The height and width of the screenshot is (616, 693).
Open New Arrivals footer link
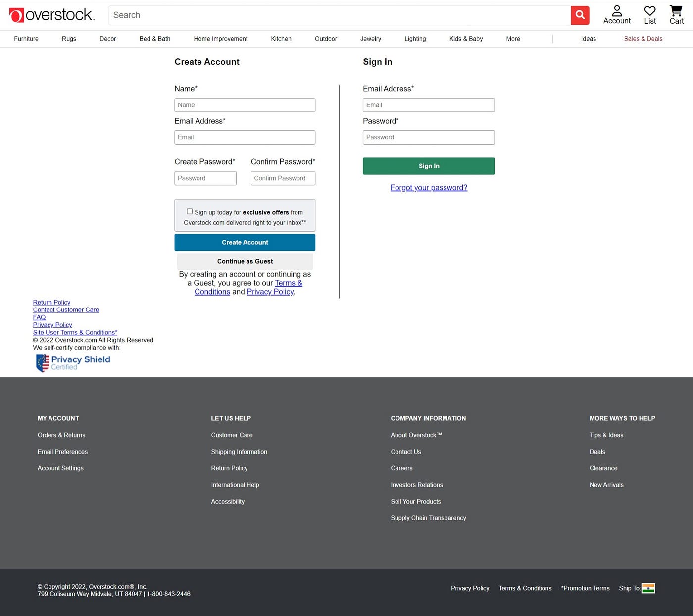tap(606, 485)
